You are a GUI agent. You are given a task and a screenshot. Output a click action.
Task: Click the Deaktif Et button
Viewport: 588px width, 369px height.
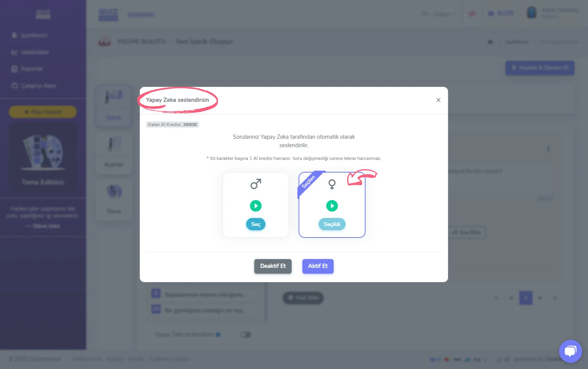coord(273,266)
